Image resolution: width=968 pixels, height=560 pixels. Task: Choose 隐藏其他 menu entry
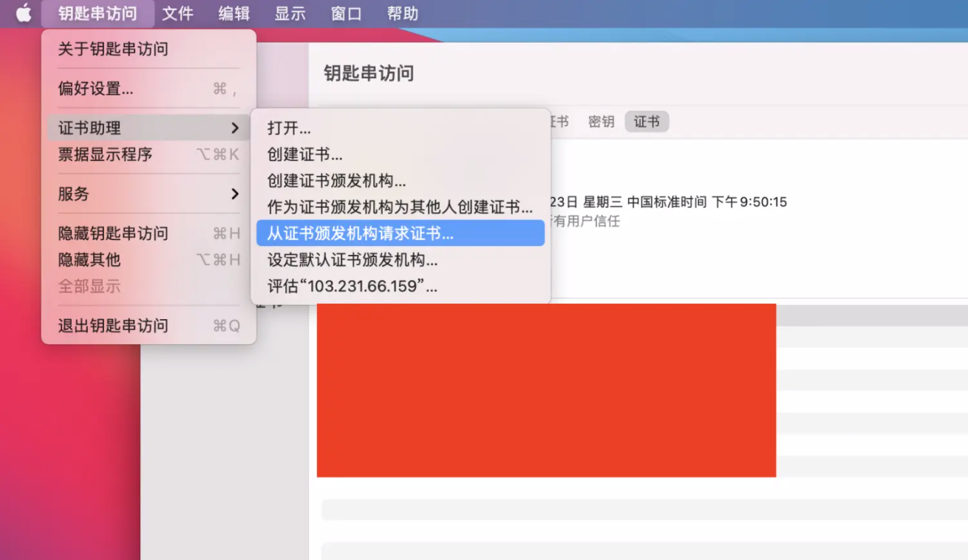[x=149, y=260]
